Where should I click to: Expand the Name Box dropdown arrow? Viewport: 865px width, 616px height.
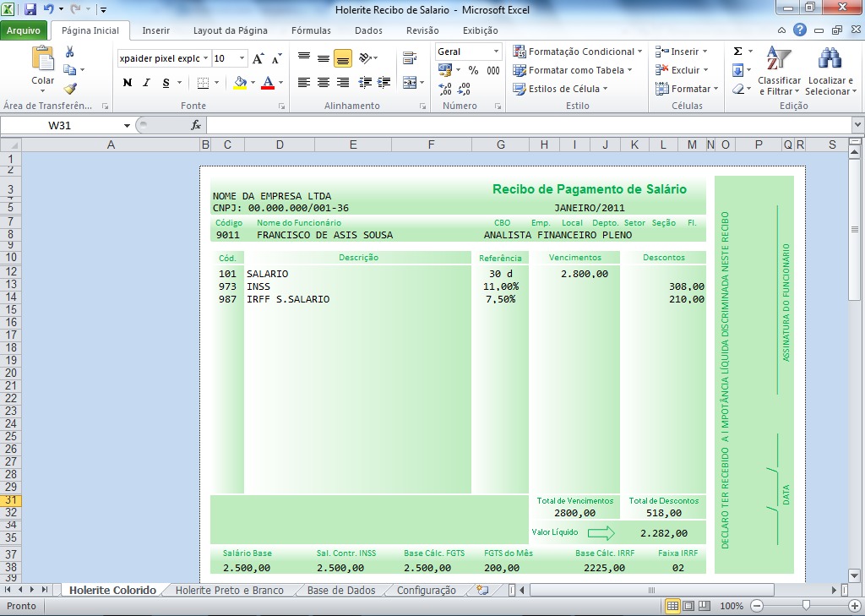point(127,125)
